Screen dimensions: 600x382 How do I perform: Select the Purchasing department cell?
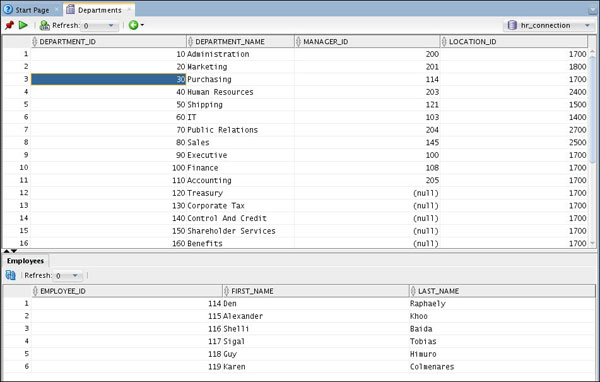(x=240, y=79)
